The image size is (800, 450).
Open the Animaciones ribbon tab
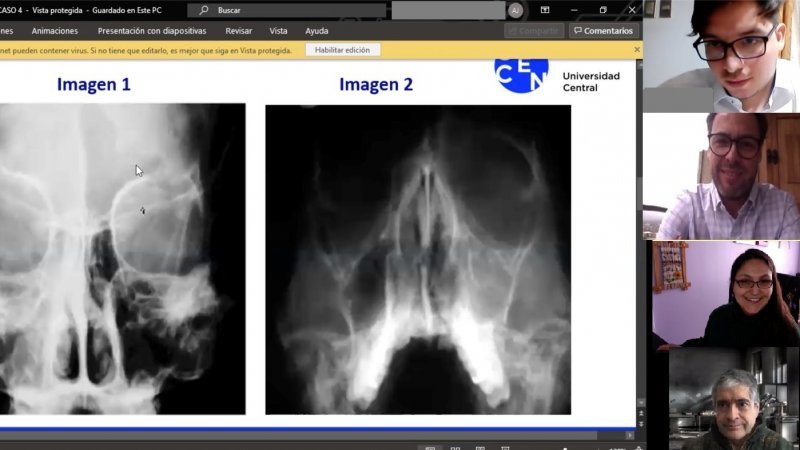[55, 31]
